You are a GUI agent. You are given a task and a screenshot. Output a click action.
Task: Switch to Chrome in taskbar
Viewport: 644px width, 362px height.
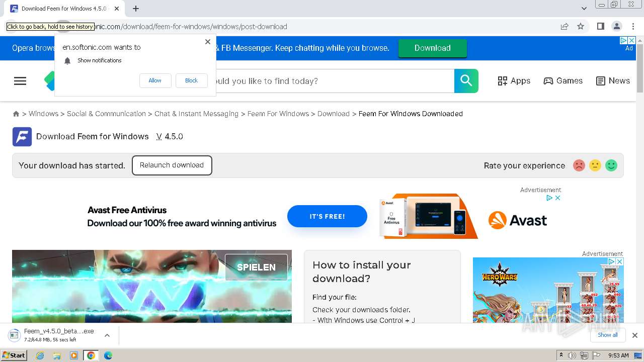point(91,355)
